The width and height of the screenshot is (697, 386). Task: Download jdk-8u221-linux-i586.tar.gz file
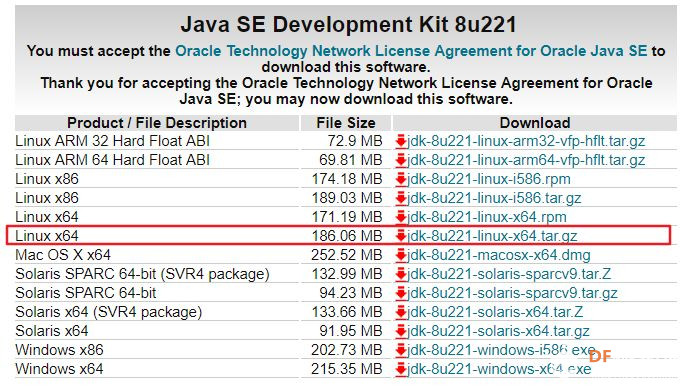(x=494, y=198)
